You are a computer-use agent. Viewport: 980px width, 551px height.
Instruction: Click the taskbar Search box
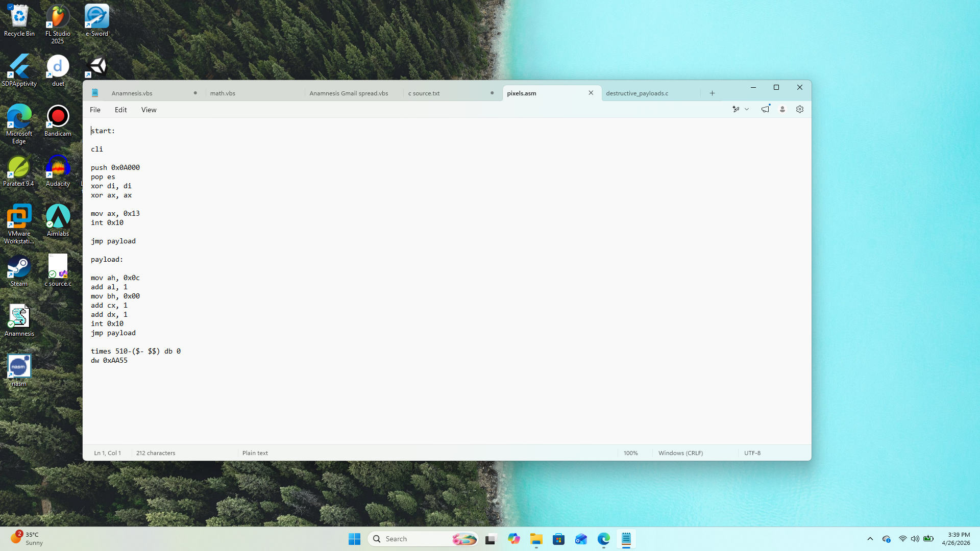(x=413, y=539)
